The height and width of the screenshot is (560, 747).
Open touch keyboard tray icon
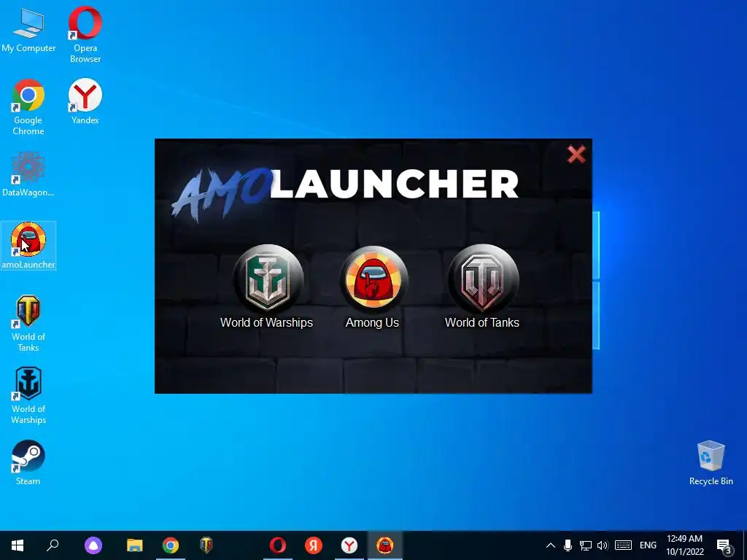pyautogui.click(x=623, y=545)
